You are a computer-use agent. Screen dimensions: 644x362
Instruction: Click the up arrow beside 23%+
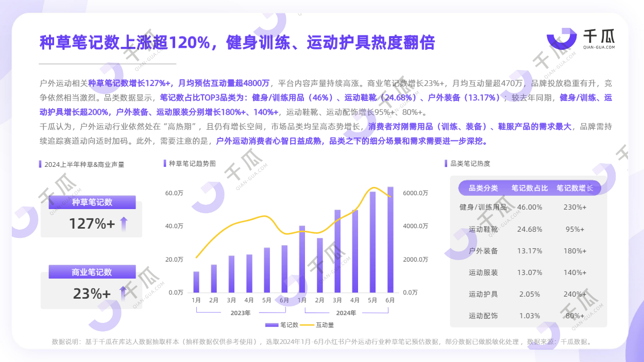click(x=123, y=294)
